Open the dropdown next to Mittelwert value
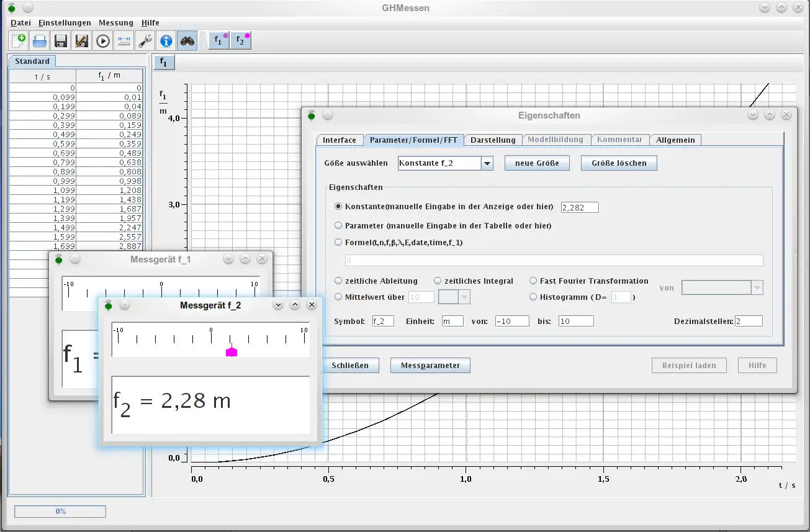The height and width of the screenshot is (532, 810). [x=464, y=297]
